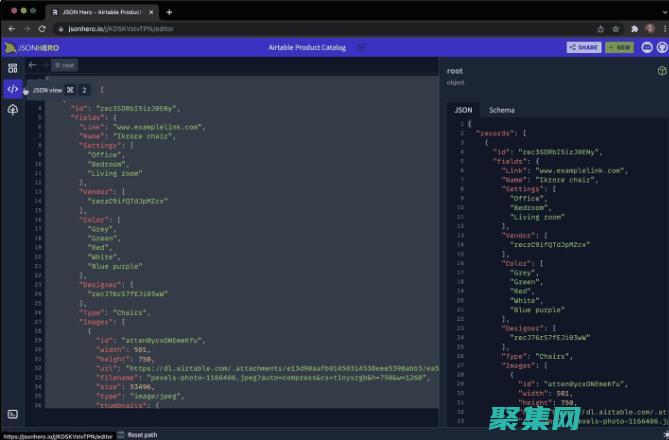Select the JSON tab in preview panel
The image size is (669, 440).
pos(463,110)
